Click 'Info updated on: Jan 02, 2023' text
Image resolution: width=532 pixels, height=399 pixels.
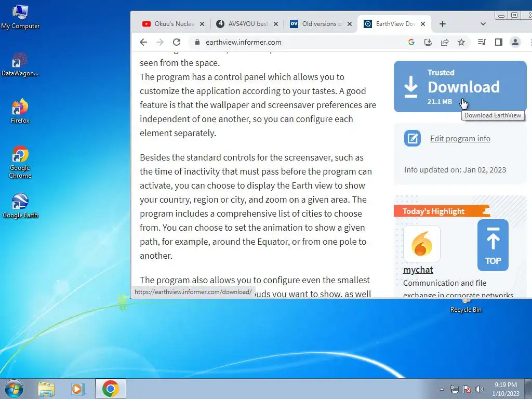tap(455, 170)
